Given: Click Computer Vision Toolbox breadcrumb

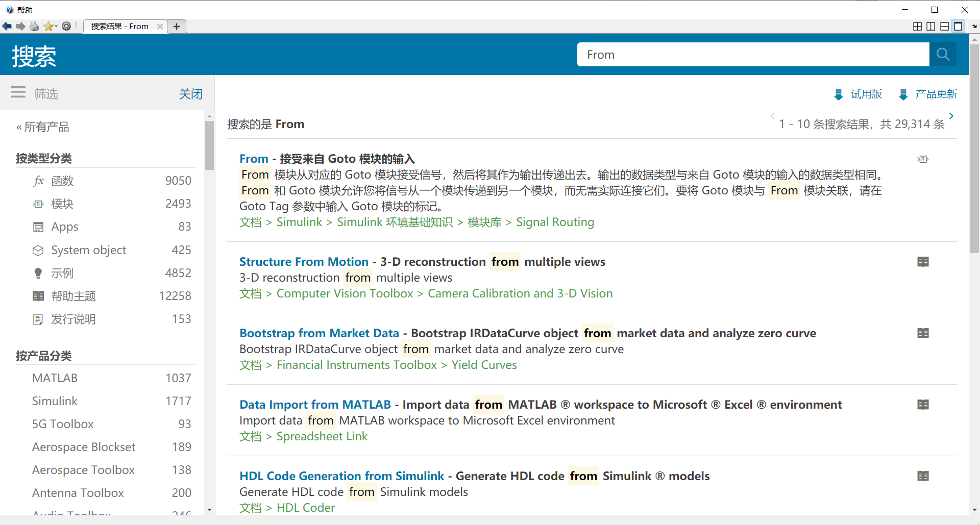Looking at the screenshot, I should [345, 293].
